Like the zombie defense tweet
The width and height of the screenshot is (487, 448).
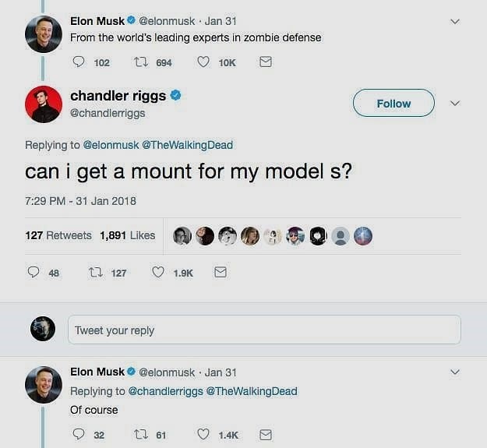coord(203,62)
